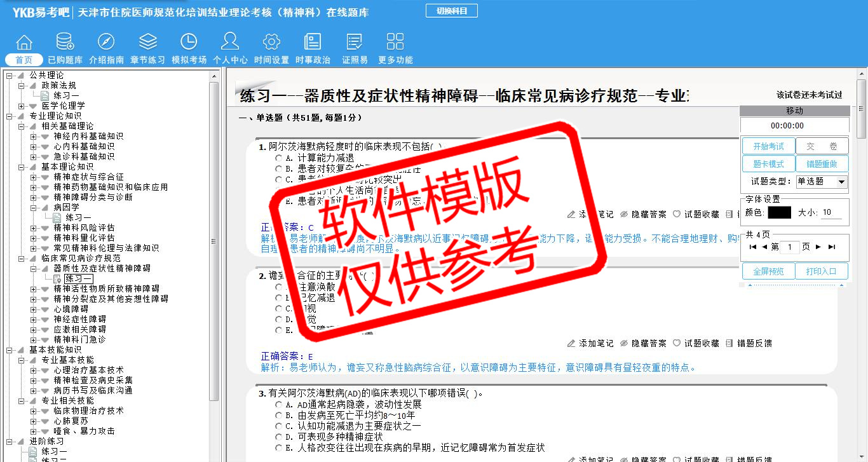Select option B for question 3
The width and height of the screenshot is (868, 462).
click(278, 416)
